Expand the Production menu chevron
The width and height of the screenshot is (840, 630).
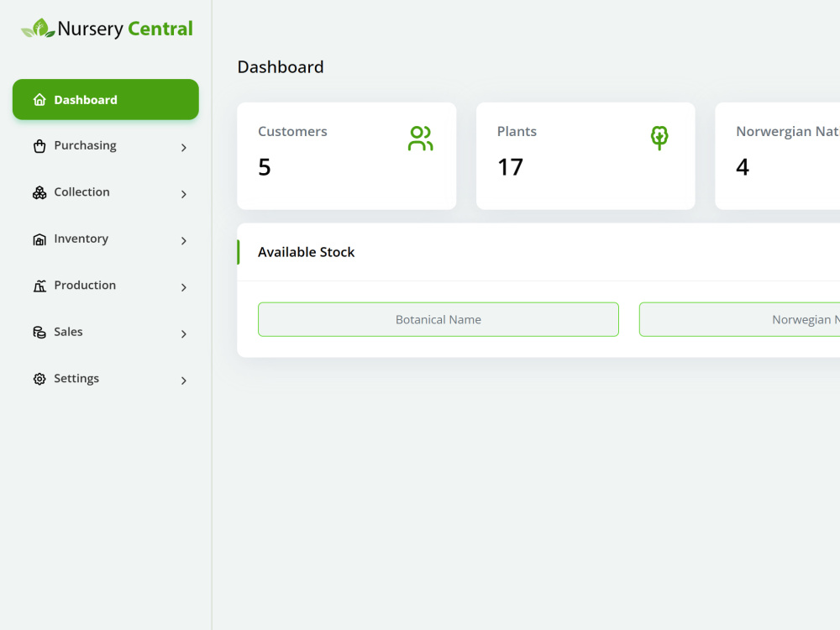point(184,287)
